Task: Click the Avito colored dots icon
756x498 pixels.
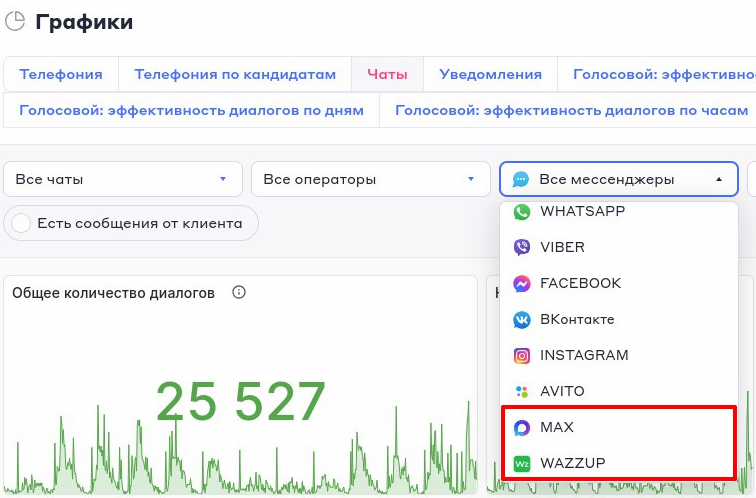Action: [x=522, y=391]
